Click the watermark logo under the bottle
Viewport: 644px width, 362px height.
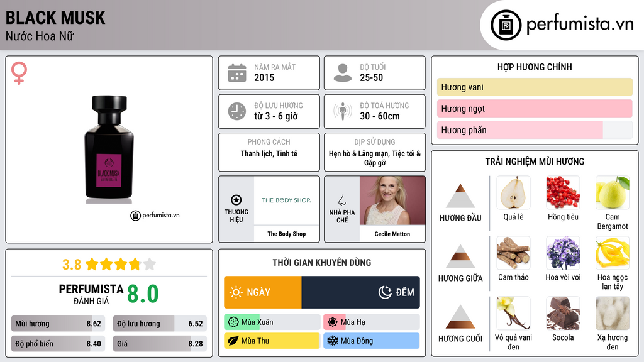155,215
